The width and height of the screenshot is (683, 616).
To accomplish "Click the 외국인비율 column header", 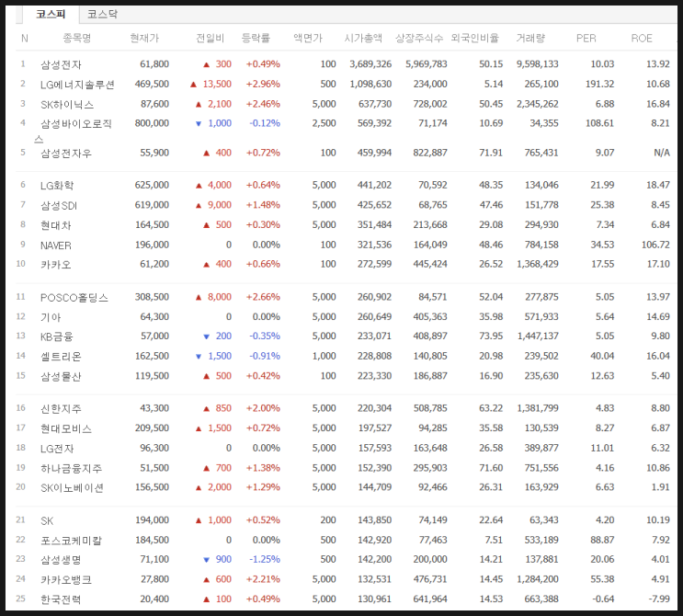I will 474,39.
